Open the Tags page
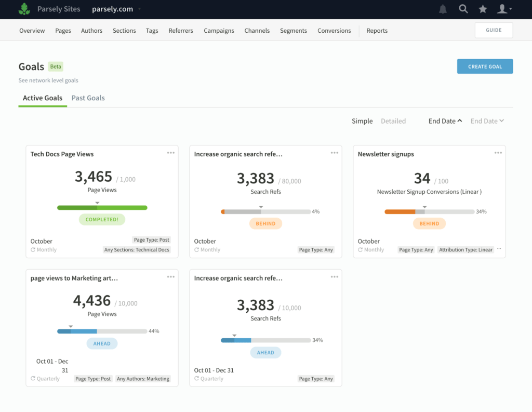Image resolution: width=532 pixels, height=412 pixels. pos(152,31)
